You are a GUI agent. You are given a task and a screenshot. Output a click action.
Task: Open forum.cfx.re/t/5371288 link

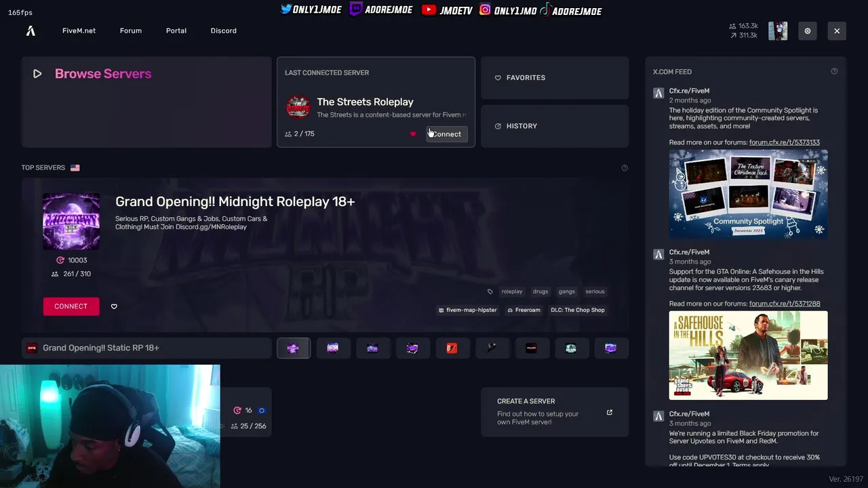(x=785, y=304)
